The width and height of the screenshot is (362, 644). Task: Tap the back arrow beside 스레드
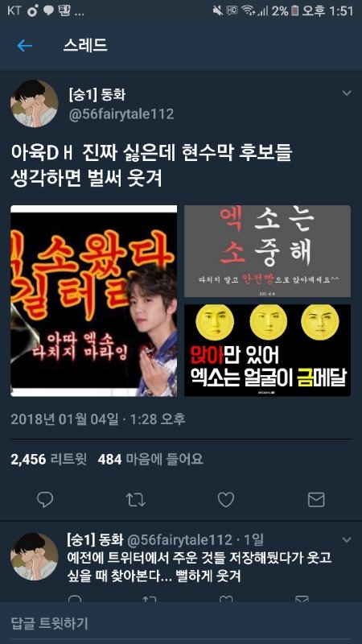tap(25, 46)
